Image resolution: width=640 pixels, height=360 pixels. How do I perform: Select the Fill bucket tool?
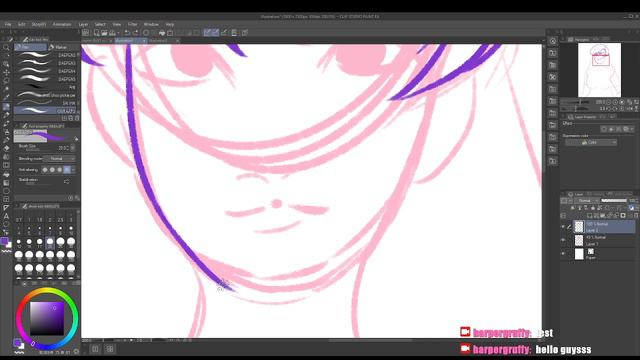click(x=6, y=174)
